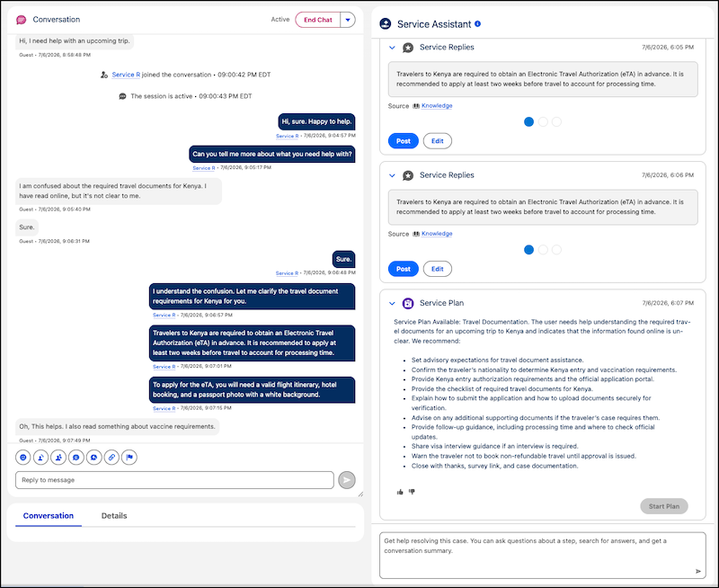
Task: Click the pink Conversation chat bubble icon
Action: tap(21, 20)
